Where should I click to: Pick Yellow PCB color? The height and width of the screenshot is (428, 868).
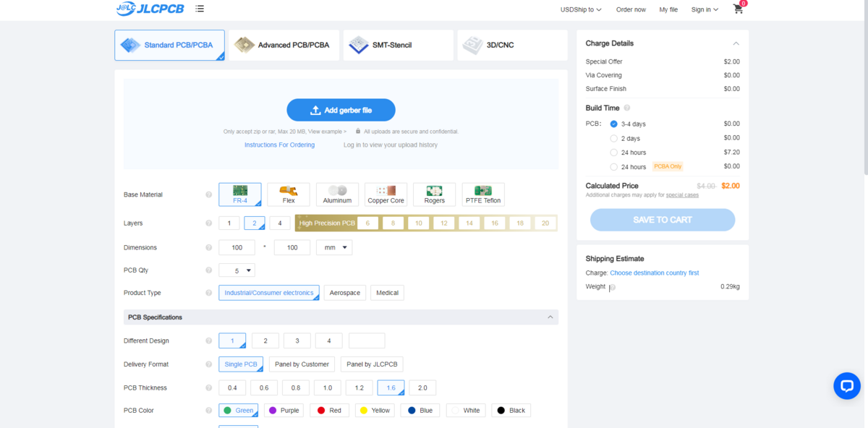pos(375,411)
